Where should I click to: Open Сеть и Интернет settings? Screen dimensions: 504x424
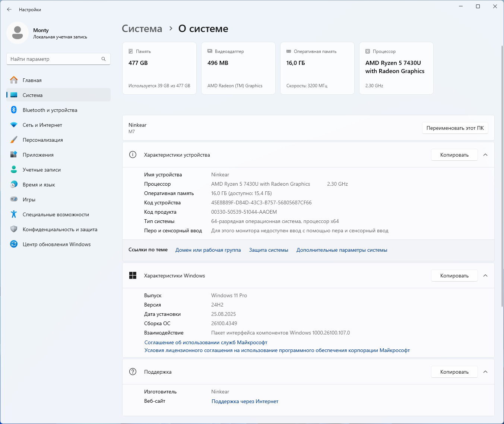(x=58, y=125)
